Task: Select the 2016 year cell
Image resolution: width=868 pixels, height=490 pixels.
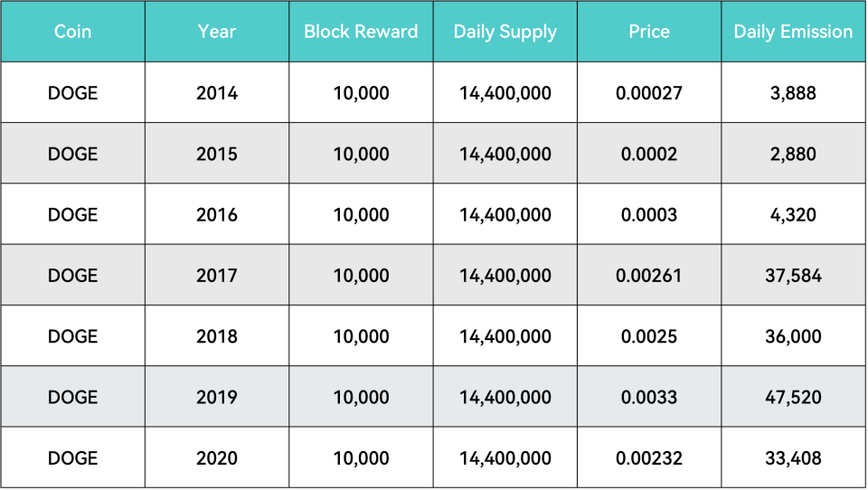Action: pos(216,214)
